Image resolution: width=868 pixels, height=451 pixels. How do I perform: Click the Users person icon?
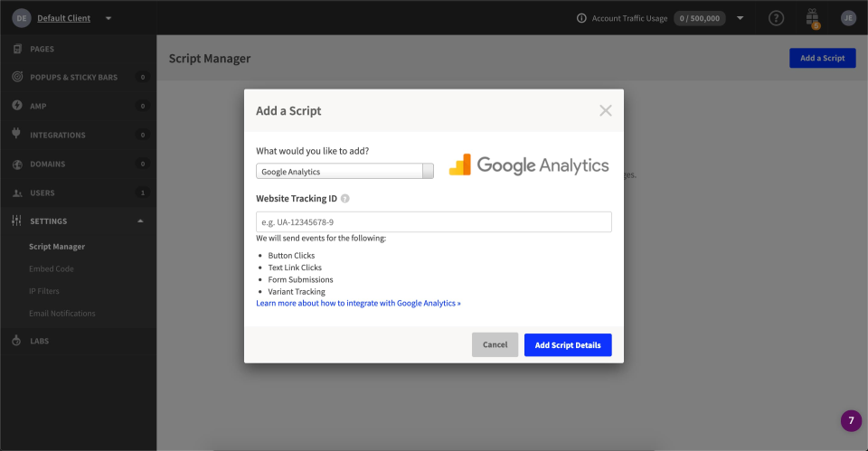click(17, 193)
